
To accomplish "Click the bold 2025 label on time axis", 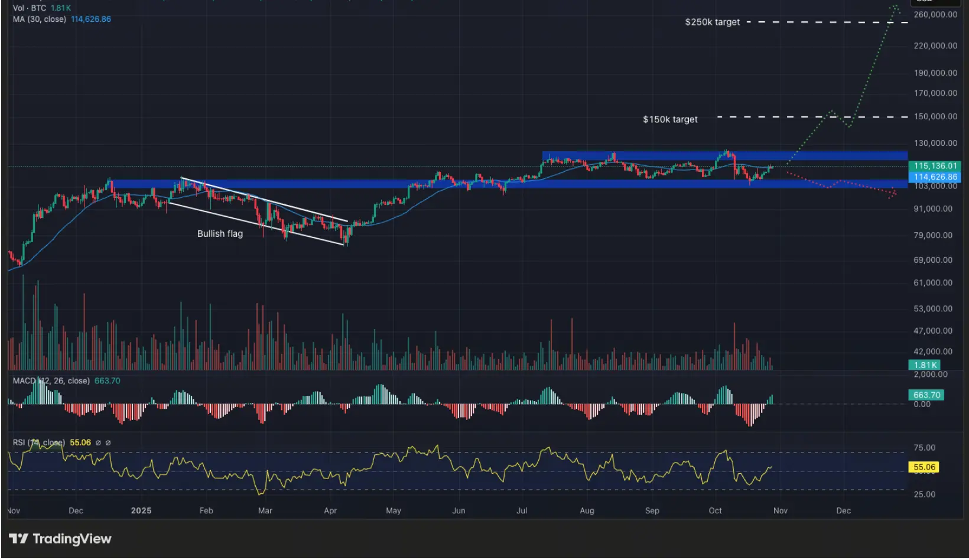I will pos(141,511).
